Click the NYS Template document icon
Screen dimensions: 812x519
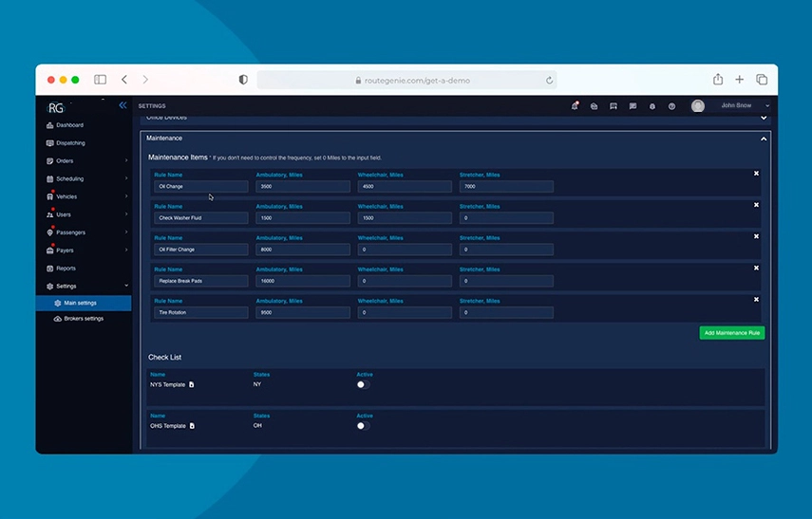(x=192, y=384)
